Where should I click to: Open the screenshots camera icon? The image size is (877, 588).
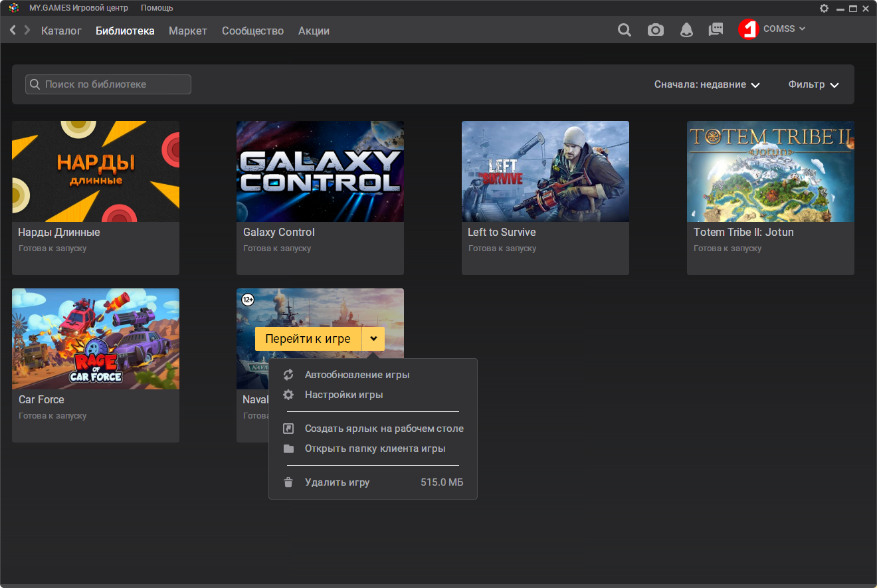(656, 30)
